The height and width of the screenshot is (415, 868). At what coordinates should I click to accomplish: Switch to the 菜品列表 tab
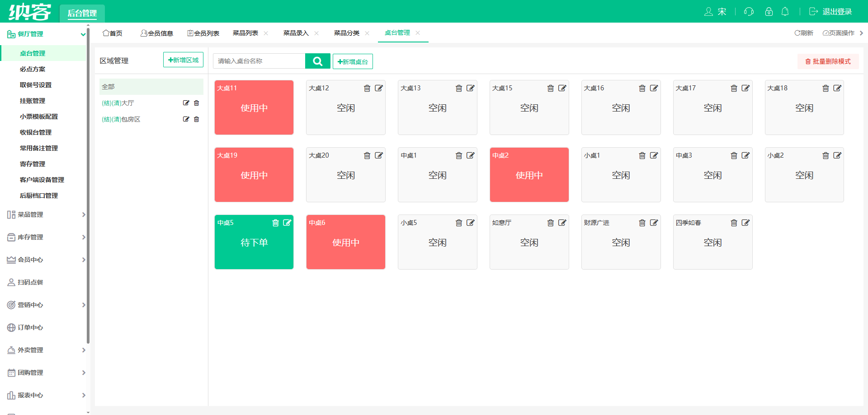tap(245, 33)
